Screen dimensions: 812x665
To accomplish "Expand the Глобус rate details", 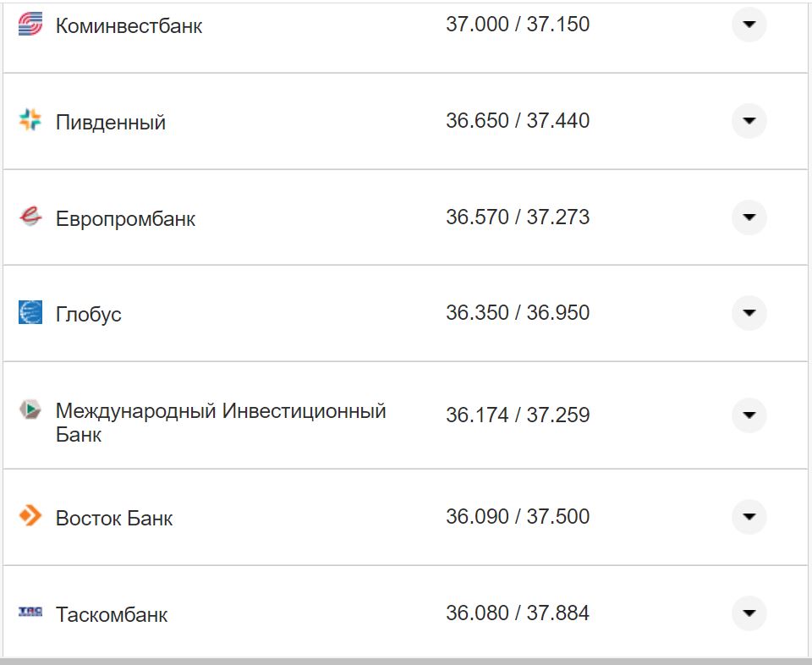I will [x=749, y=312].
